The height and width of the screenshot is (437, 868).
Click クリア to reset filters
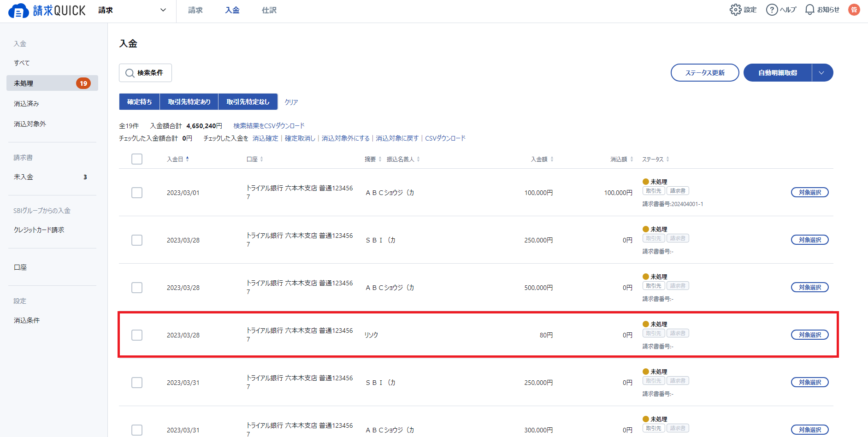(291, 102)
